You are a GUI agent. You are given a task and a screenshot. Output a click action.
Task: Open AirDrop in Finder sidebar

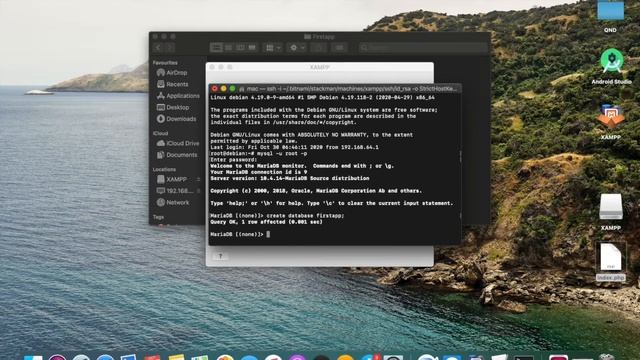coord(172,73)
